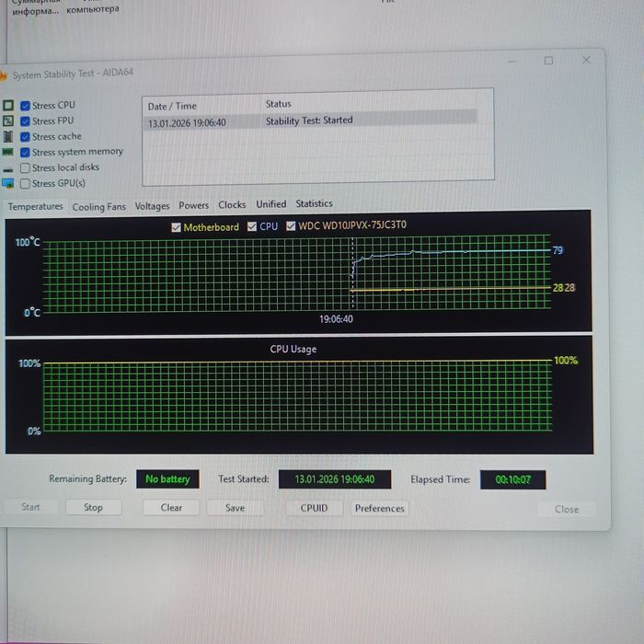The height and width of the screenshot is (644, 644).
Task: Click the cache chip icon beside Stress cache
Action: (7, 137)
